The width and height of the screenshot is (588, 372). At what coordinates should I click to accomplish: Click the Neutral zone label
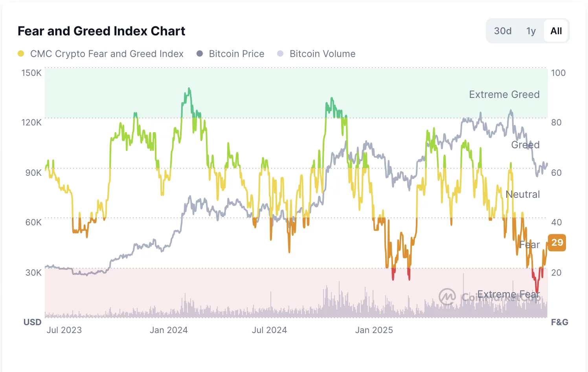pyautogui.click(x=523, y=194)
